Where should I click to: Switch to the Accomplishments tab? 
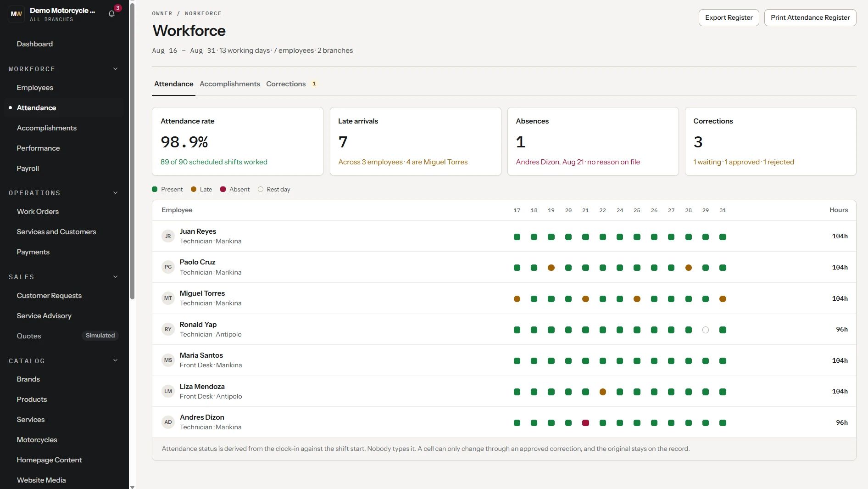(230, 84)
